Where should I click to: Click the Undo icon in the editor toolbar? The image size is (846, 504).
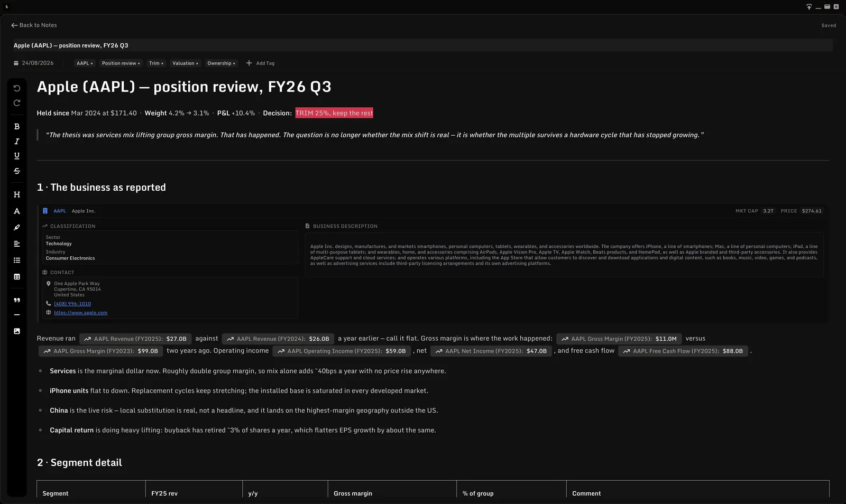pyautogui.click(x=17, y=88)
